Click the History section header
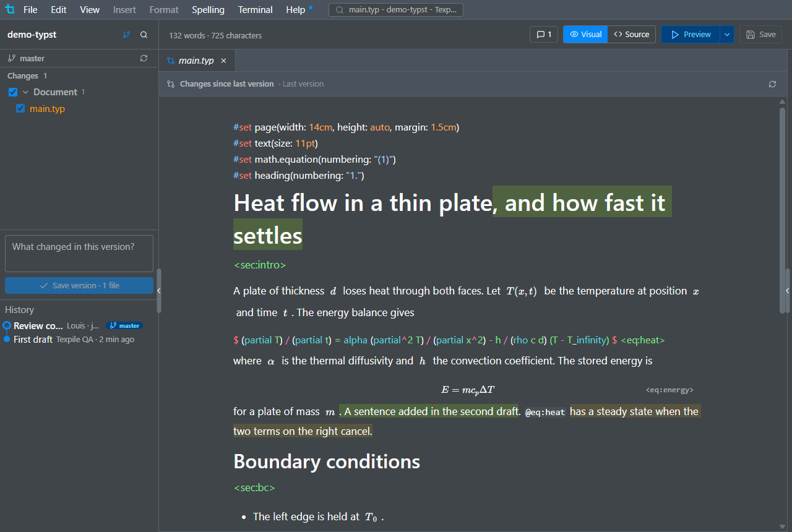 [x=19, y=309]
